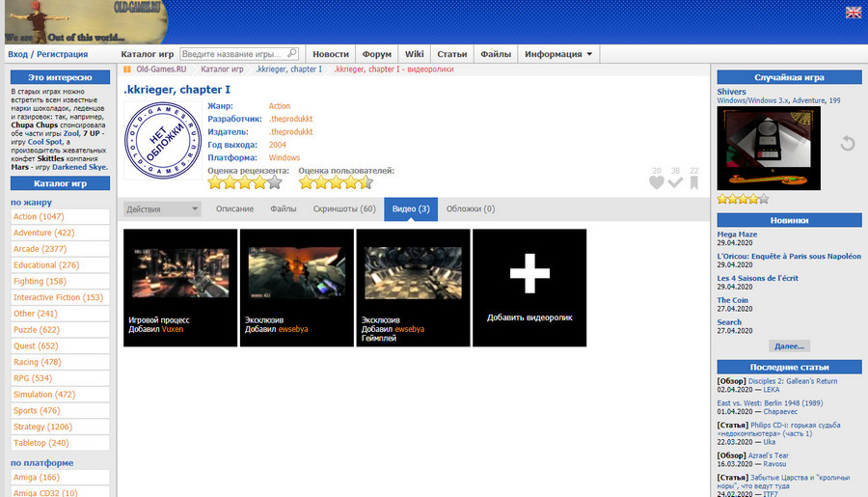Viewport: 868px width, 497px height.
Task: Switch to the Обложки (0) tab
Action: pyautogui.click(x=471, y=208)
